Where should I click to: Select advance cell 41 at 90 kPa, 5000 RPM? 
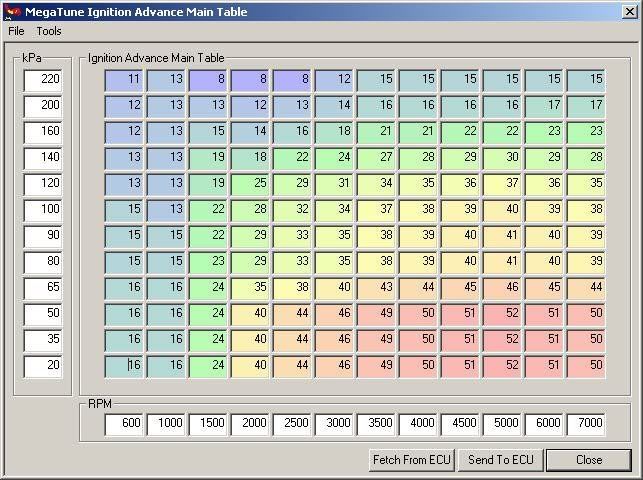tap(502, 236)
